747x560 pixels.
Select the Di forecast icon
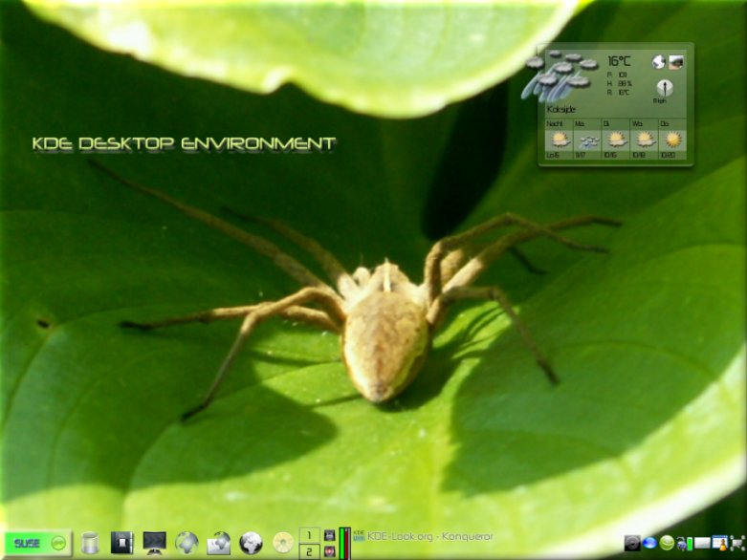pyautogui.click(x=616, y=140)
